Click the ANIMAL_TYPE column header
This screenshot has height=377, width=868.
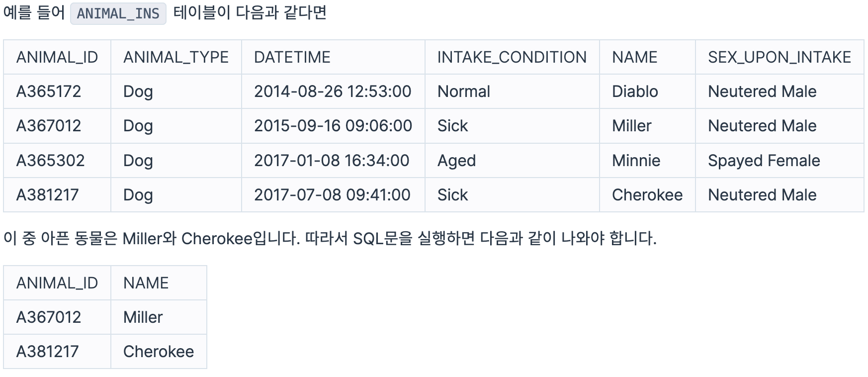pyautogui.click(x=176, y=57)
